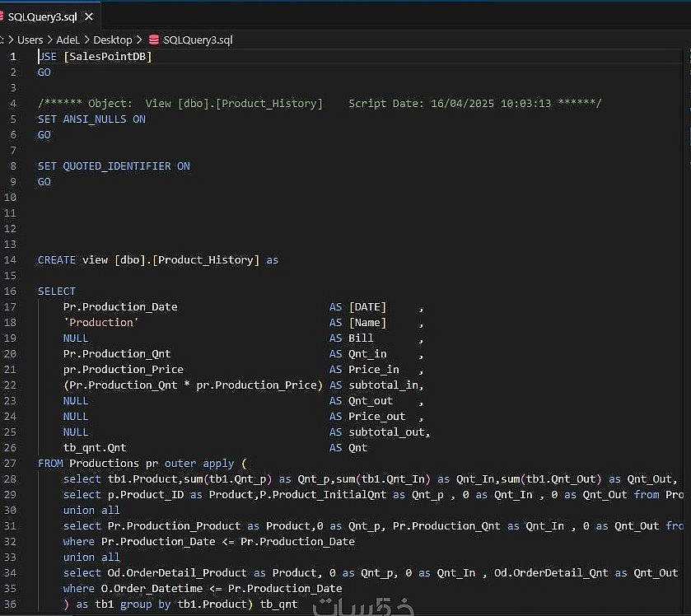
Task: Click the SET ANSI_NULLS ON line
Action: click(91, 119)
